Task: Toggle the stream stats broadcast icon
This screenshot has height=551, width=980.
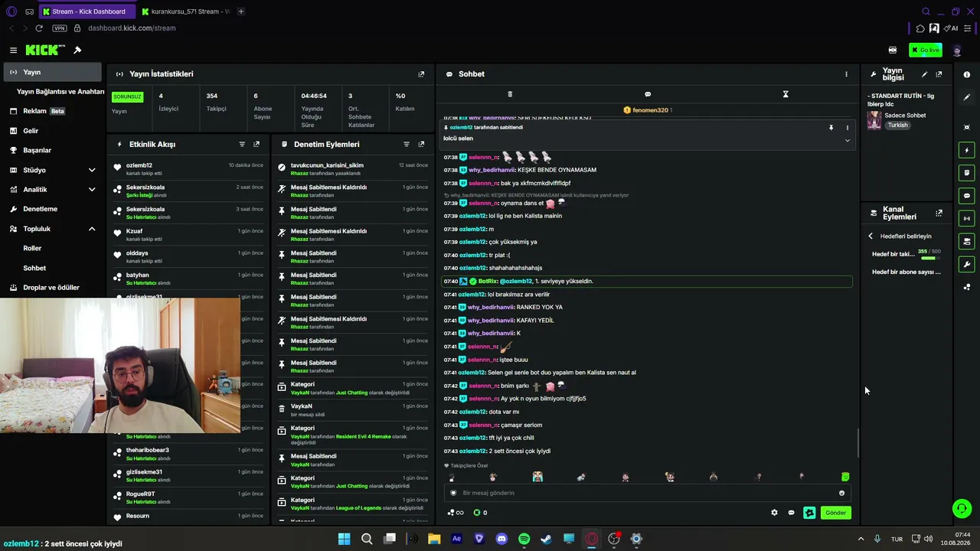Action: pos(967,219)
